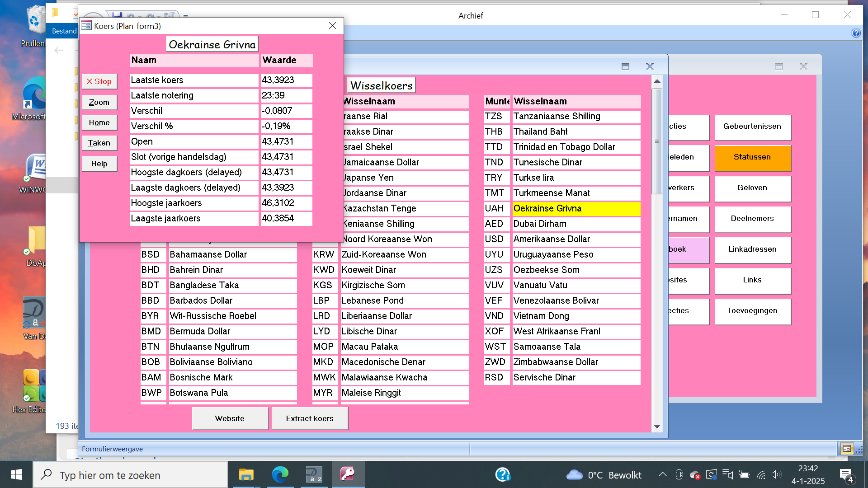Open the Bestand menu tab
The width and height of the screenshot is (868, 488).
pyautogui.click(x=64, y=31)
